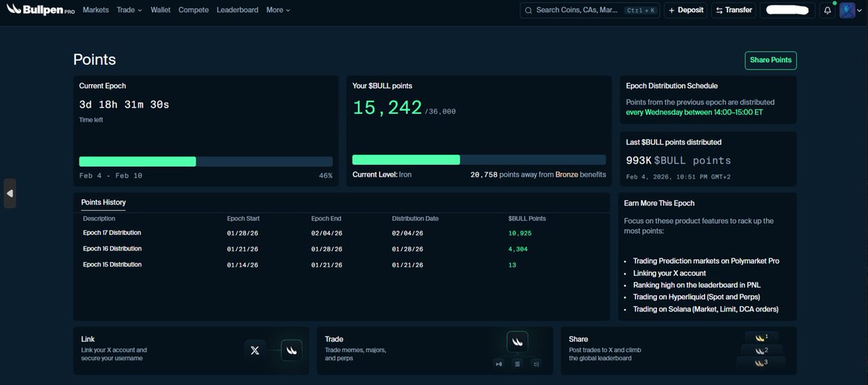Viewport: 868px width, 385px height.
Task: Click Epoch 15 Distribution row
Action: (x=341, y=265)
